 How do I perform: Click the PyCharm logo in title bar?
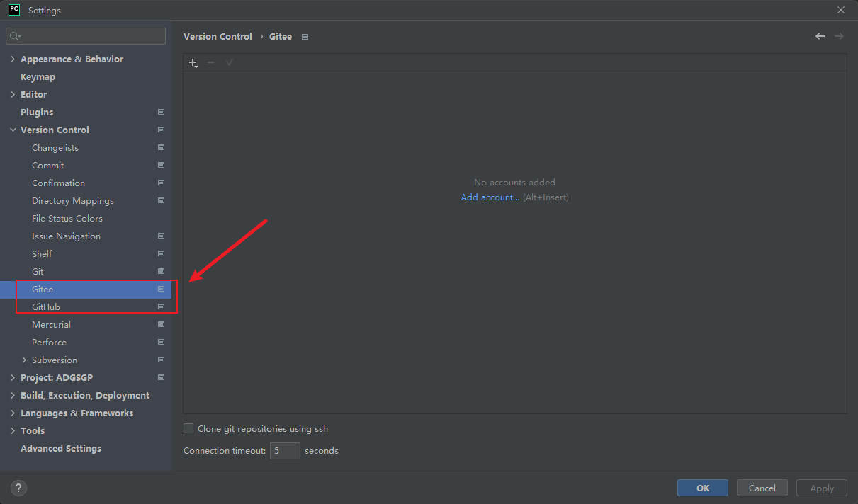tap(14, 10)
